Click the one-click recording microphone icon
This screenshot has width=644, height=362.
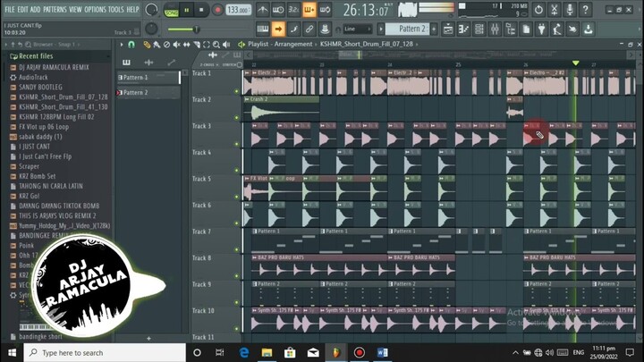570,10
